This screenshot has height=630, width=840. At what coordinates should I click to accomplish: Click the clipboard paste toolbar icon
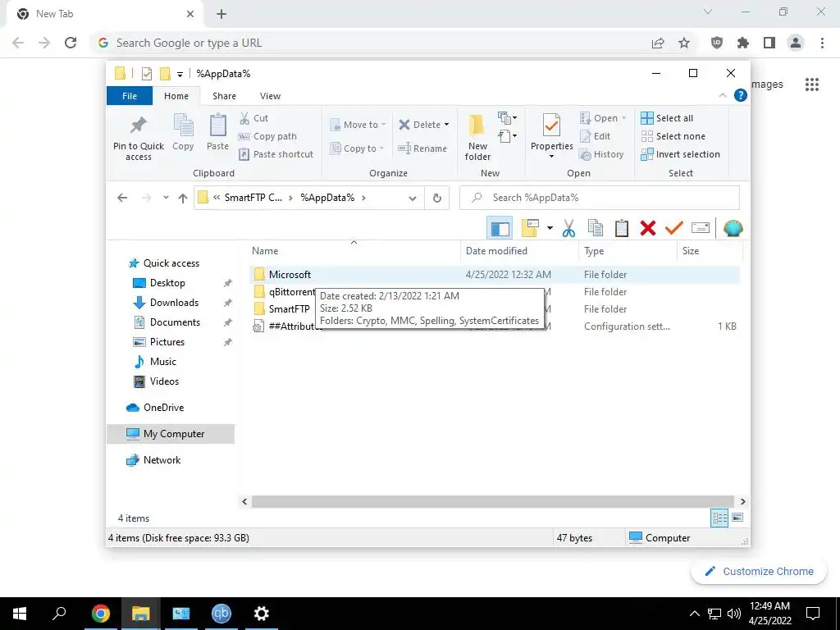[622, 228]
